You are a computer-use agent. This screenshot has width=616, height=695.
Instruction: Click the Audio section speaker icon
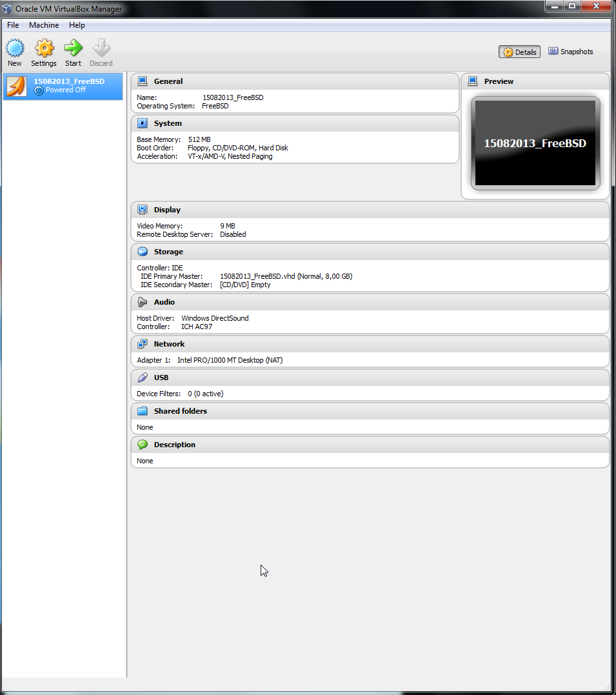(143, 302)
